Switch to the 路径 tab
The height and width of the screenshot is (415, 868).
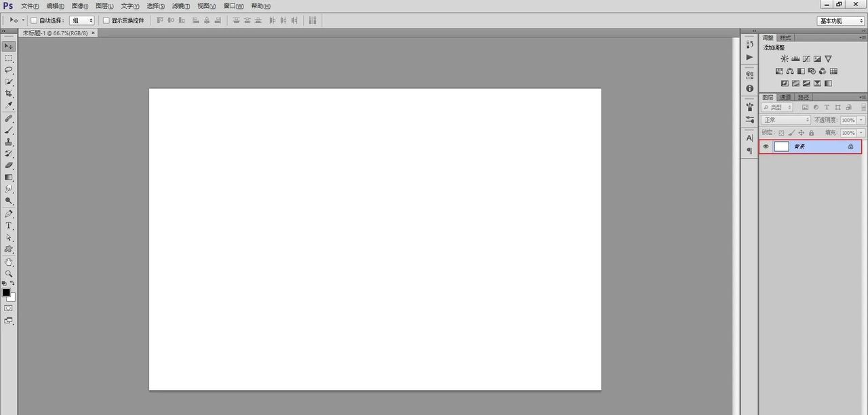(x=803, y=98)
